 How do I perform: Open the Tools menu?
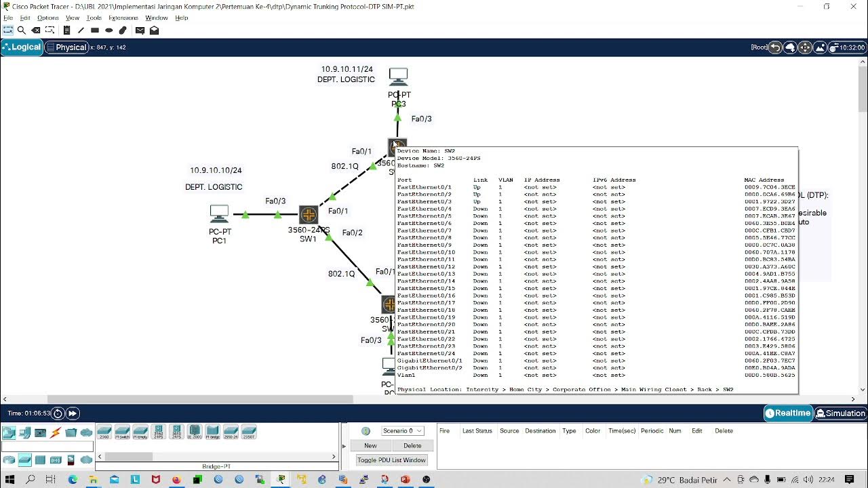click(94, 18)
